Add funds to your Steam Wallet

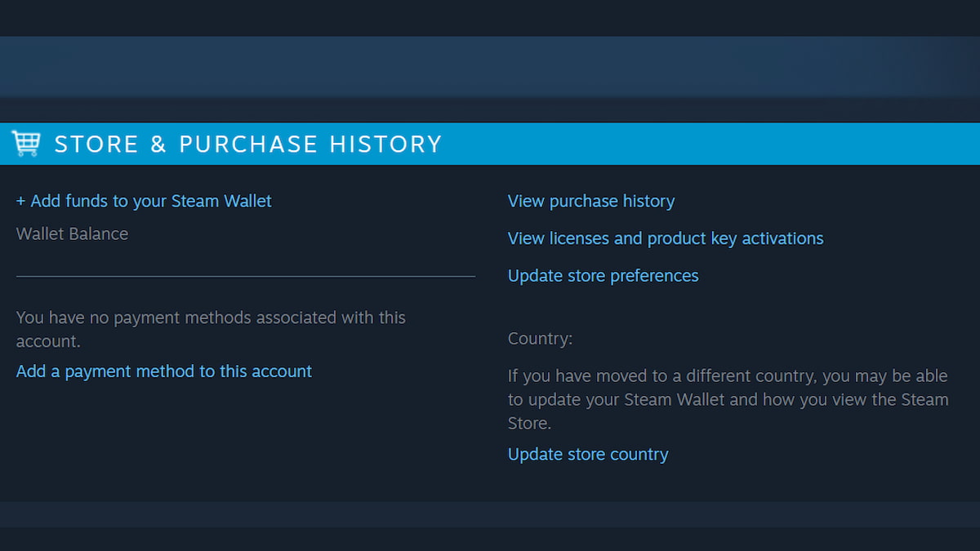[144, 201]
